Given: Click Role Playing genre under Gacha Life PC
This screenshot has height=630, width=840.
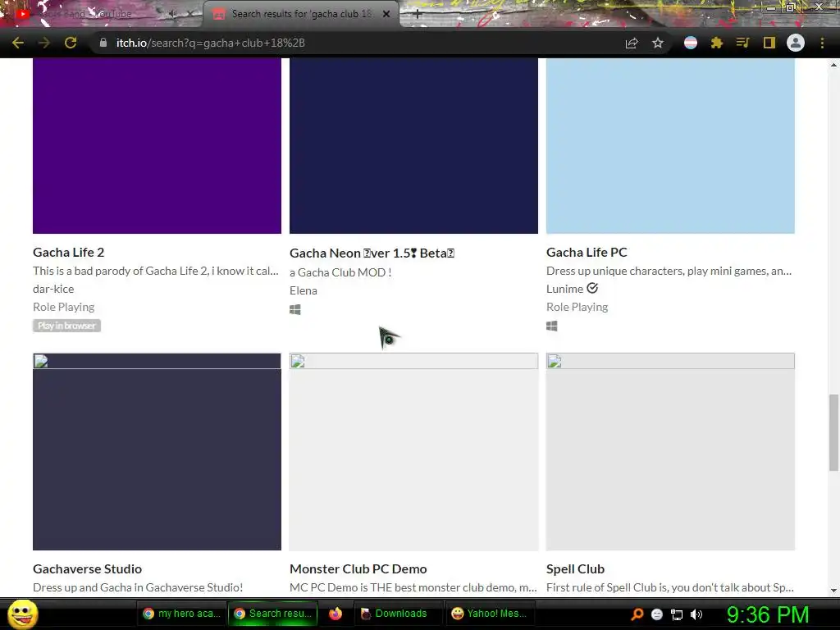Looking at the screenshot, I should [577, 307].
